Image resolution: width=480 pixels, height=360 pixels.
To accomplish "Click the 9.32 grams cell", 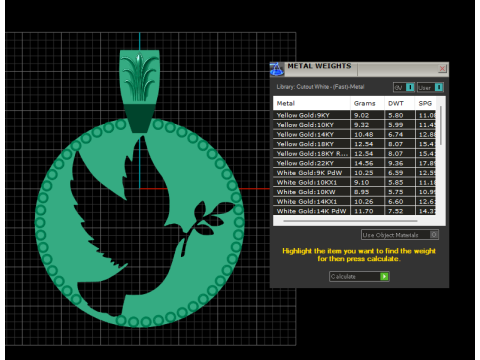I will click(x=367, y=125).
